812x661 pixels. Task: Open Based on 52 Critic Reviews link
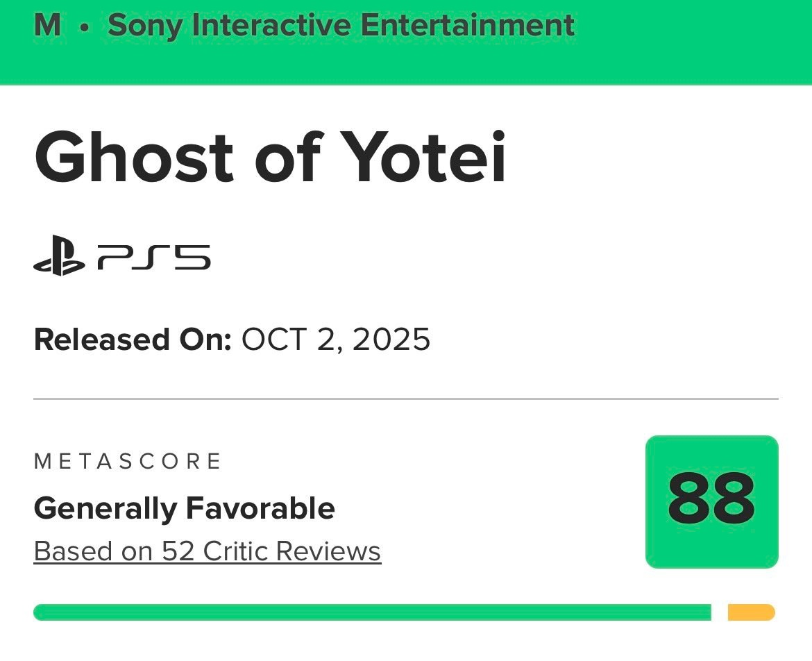click(207, 551)
